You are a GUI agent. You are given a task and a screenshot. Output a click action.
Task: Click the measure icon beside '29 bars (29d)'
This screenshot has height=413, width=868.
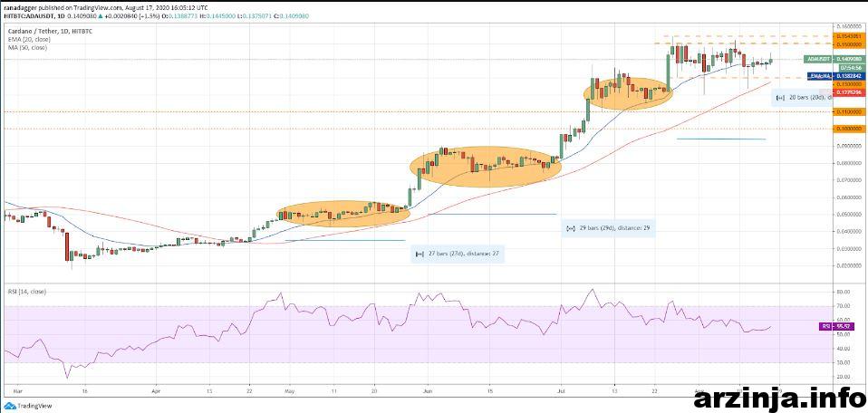[x=571, y=228]
